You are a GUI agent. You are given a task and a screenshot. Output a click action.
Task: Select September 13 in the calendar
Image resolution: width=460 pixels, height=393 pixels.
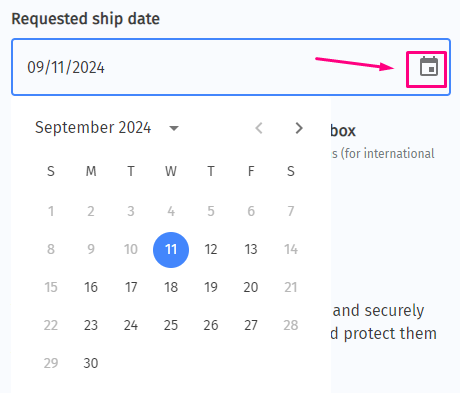tap(251, 249)
